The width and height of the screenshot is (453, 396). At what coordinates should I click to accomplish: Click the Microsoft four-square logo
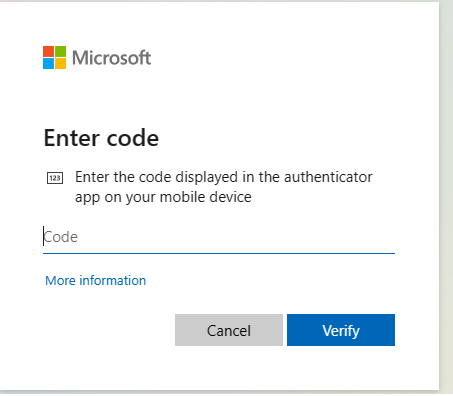coord(54,58)
